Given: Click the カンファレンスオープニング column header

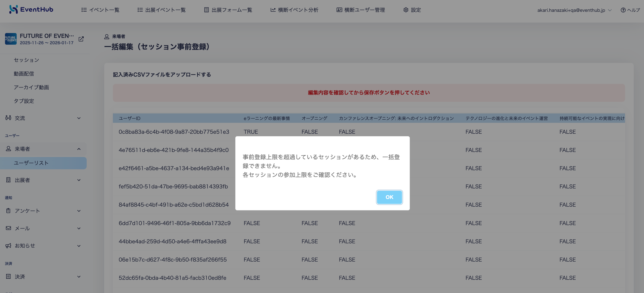Looking at the screenshot, I should click(x=396, y=118).
